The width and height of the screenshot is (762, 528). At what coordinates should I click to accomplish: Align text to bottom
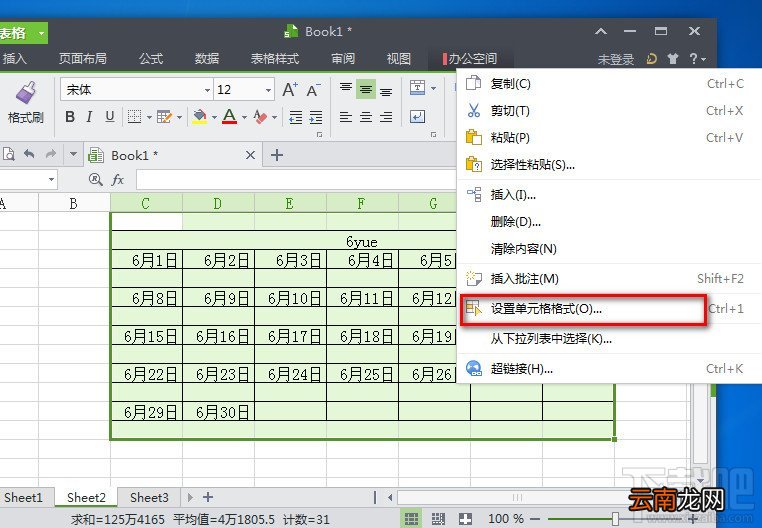tap(386, 90)
